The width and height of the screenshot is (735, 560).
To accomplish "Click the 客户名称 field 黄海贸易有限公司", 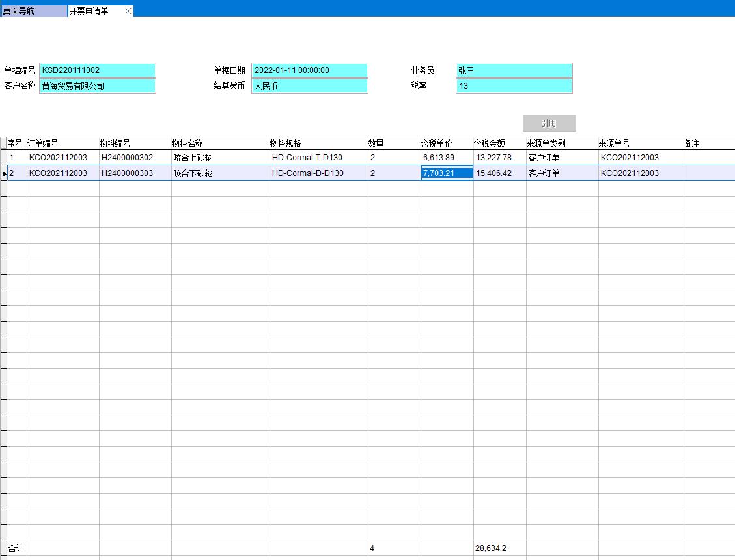I will pos(98,86).
